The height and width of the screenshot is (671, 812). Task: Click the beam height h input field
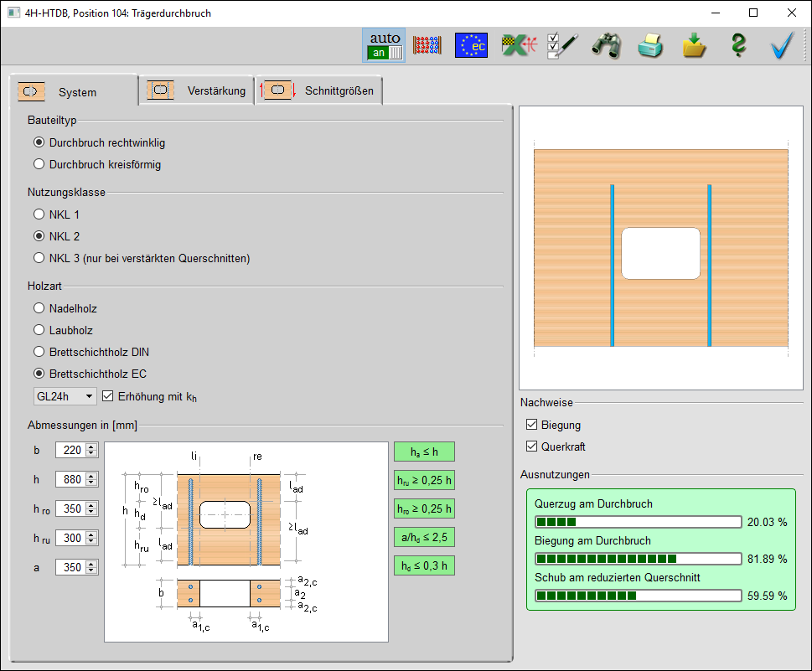pos(70,479)
